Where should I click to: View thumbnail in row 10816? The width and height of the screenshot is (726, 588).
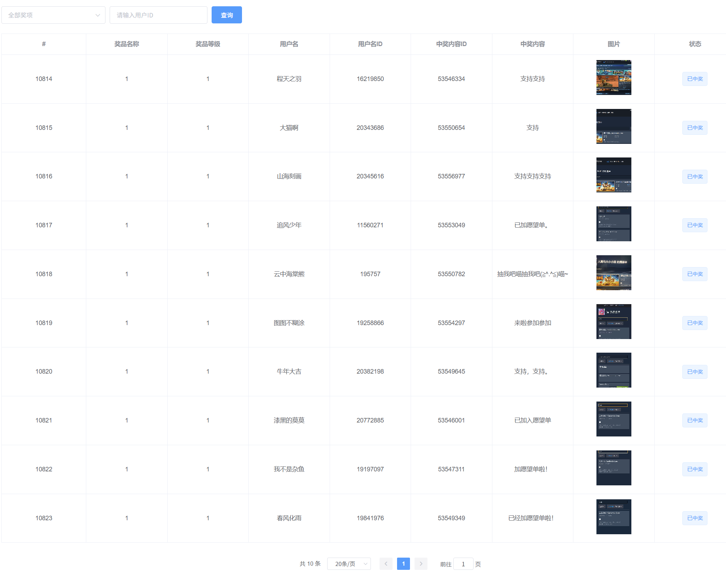coord(614,175)
